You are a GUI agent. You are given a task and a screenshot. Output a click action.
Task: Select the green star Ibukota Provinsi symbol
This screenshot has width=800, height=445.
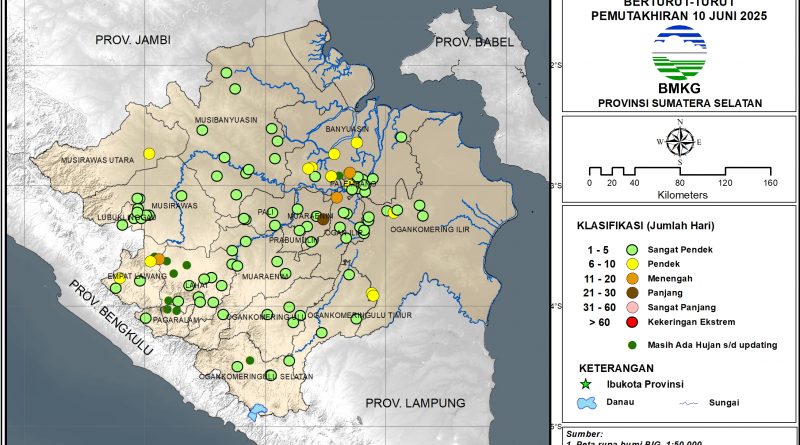point(586,384)
